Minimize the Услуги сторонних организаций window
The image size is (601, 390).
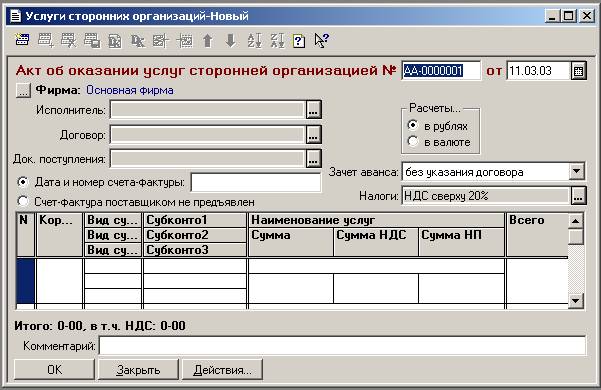tap(552, 16)
